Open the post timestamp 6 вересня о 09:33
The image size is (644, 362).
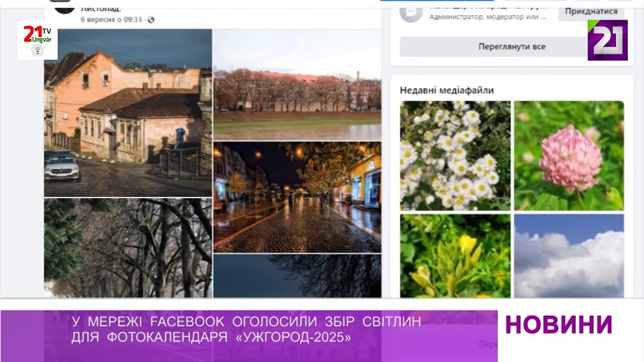pos(111,20)
